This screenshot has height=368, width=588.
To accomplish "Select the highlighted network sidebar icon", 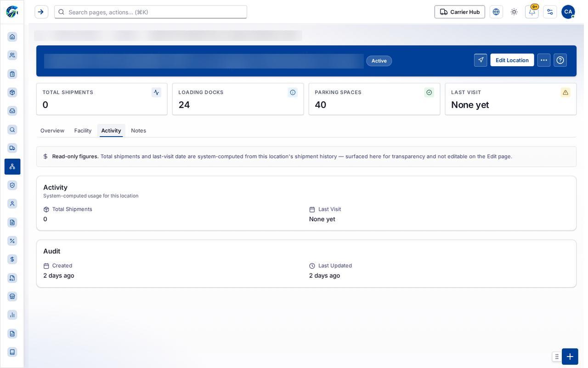I will (12, 167).
